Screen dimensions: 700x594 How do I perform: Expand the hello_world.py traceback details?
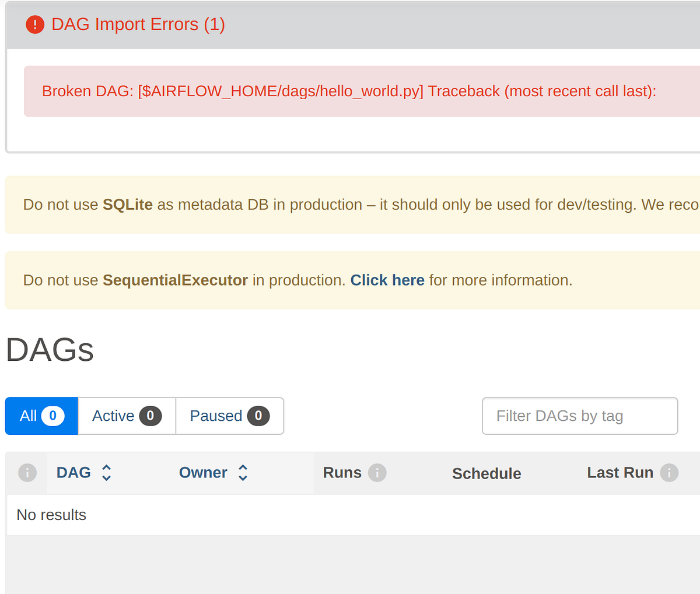(x=349, y=91)
